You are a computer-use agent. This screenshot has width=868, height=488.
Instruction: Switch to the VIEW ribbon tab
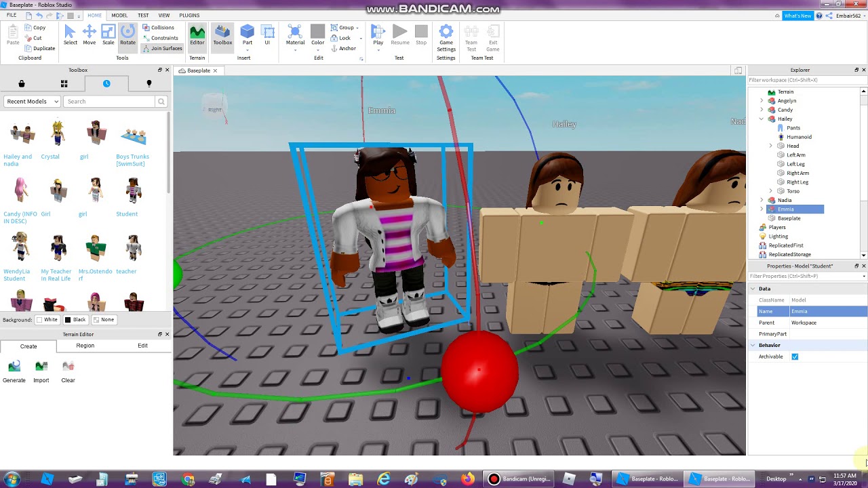point(164,15)
